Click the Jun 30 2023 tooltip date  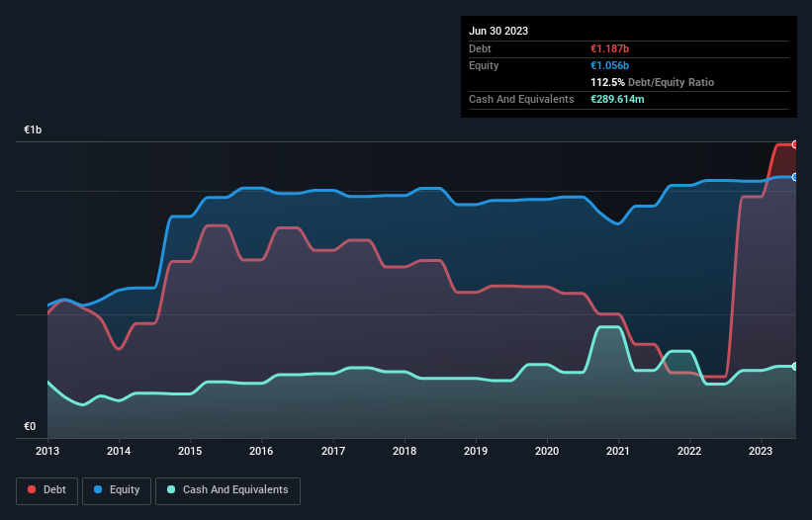tap(498, 31)
